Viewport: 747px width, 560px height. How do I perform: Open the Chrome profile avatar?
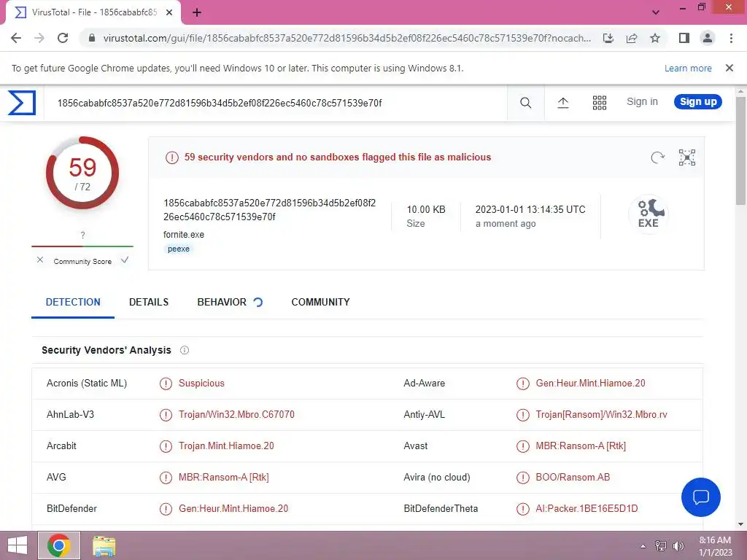(x=708, y=38)
